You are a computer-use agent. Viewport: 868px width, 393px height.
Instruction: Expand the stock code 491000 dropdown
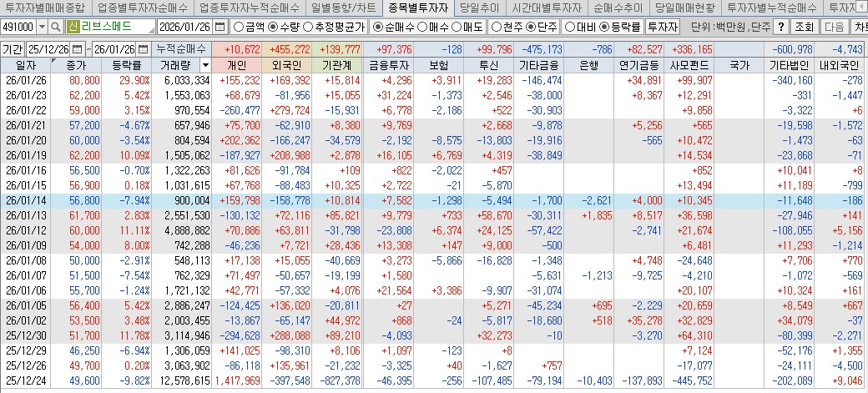pos(43,27)
